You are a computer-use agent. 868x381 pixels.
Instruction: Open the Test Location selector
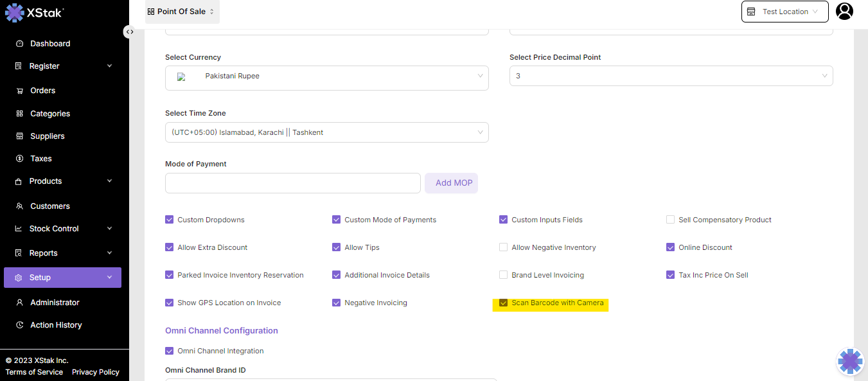[784, 12]
